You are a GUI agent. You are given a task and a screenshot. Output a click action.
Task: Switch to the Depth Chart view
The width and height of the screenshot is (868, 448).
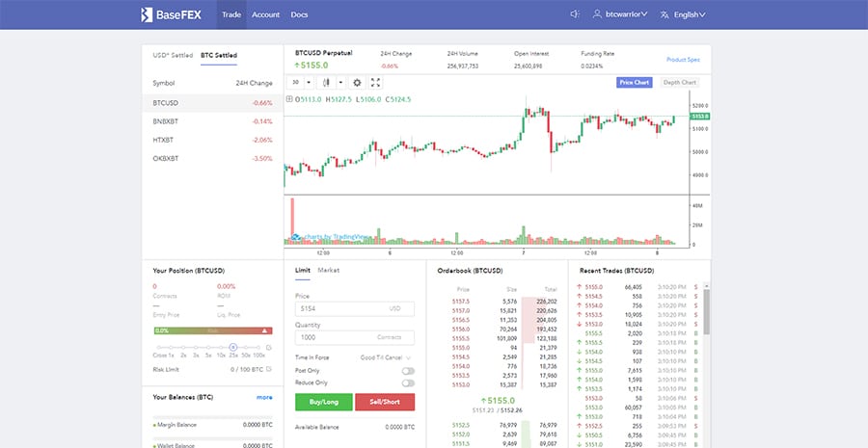[x=679, y=83]
